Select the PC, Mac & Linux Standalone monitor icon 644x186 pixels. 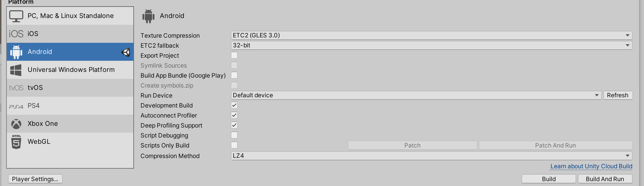tap(16, 16)
